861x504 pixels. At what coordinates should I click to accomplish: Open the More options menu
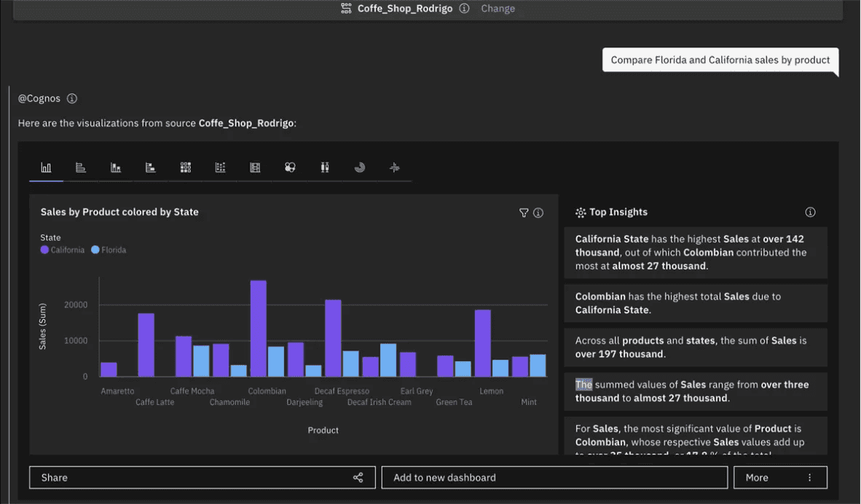click(x=780, y=477)
